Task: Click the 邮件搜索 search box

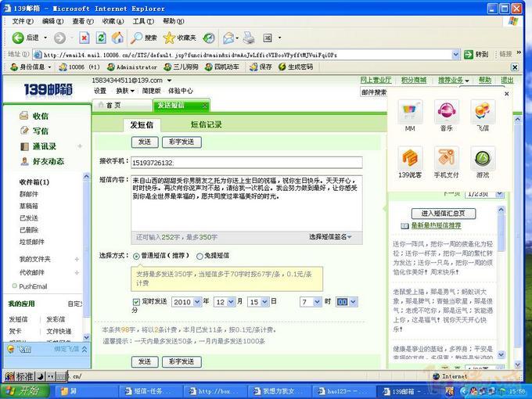Action: coord(373,92)
